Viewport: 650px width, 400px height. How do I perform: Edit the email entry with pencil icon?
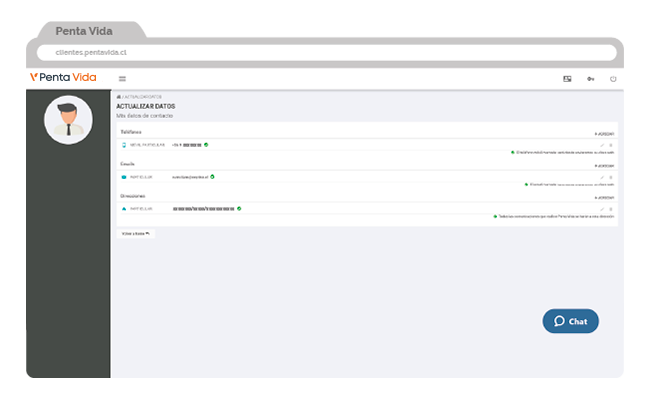pyautogui.click(x=602, y=177)
